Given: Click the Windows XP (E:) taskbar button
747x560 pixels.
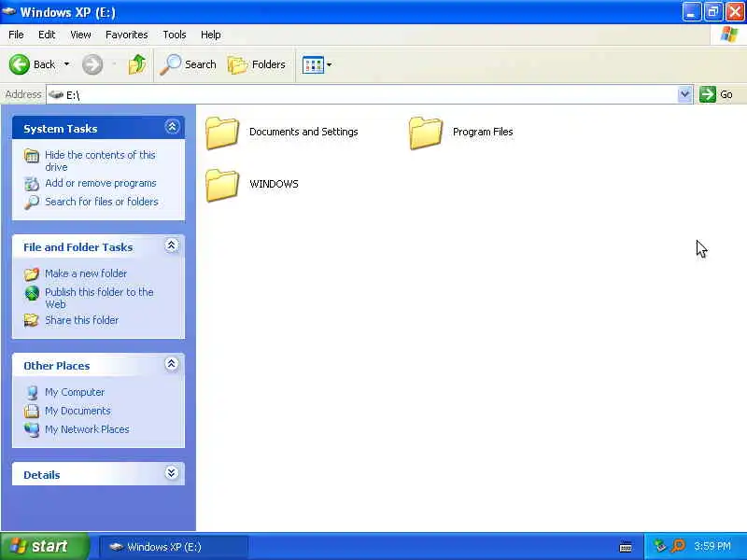Looking at the screenshot, I should 174,547.
